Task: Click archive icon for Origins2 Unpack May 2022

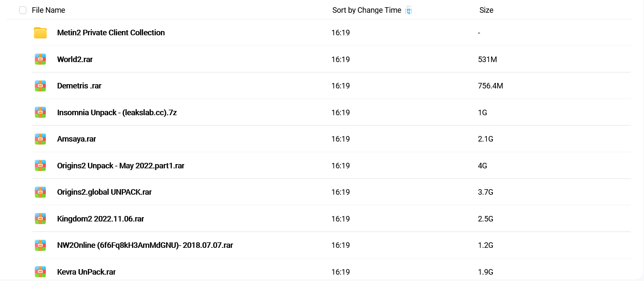Action: coord(40,166)
